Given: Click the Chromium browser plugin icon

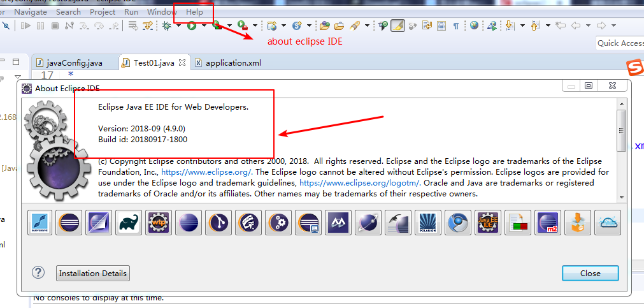Looking at the screenshot, I should click(458, 223).
